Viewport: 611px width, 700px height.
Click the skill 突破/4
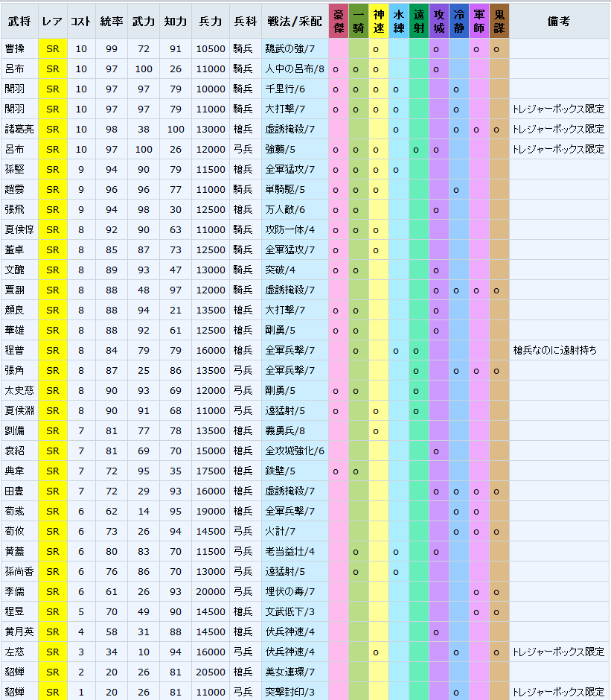point(281,270)
